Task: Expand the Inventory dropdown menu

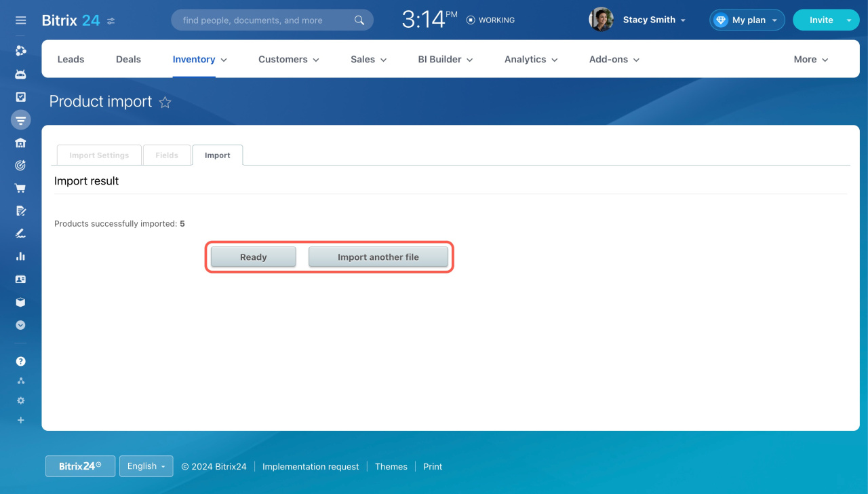Action: click(x=199, y=60)
